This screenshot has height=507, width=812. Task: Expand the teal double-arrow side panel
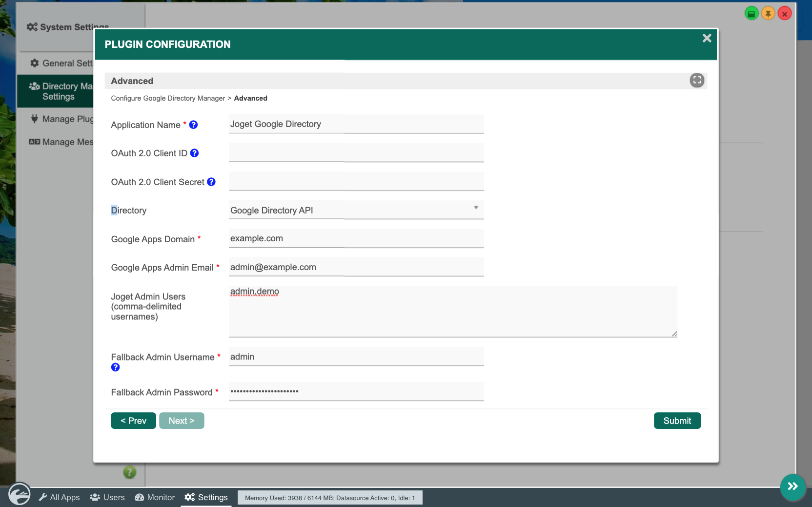pos(792,486)
